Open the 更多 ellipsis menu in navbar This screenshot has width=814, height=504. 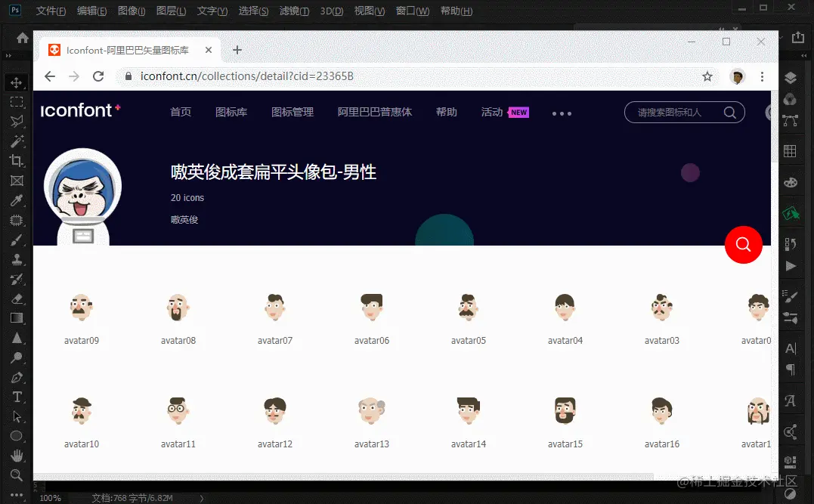[562, 113]
